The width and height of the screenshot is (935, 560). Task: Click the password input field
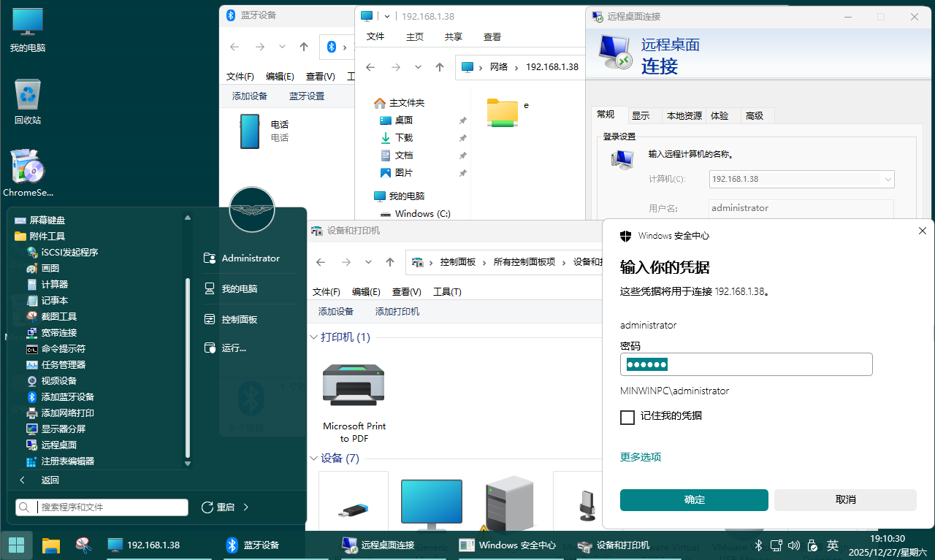pyautogui.click(x=746, y=364)
